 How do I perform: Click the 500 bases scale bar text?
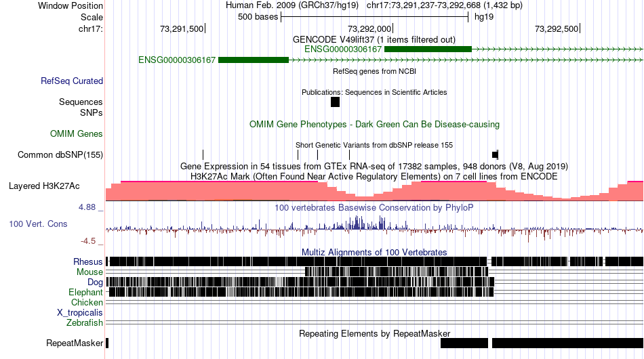[258, 17]
